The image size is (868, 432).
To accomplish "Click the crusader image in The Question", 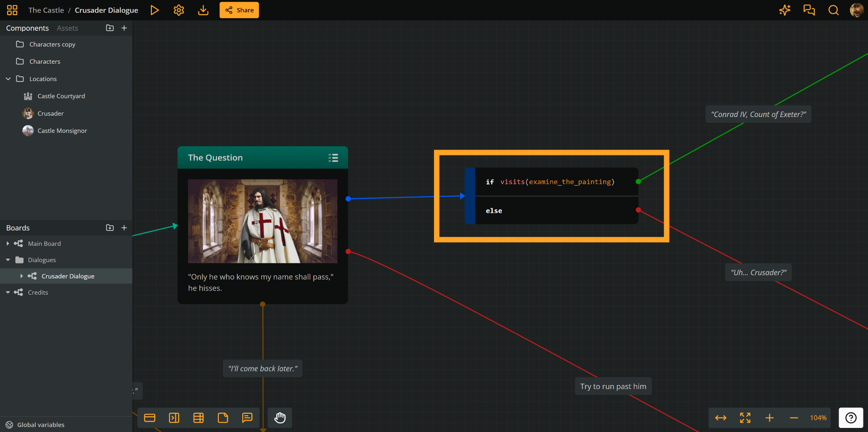I will 263,221.
